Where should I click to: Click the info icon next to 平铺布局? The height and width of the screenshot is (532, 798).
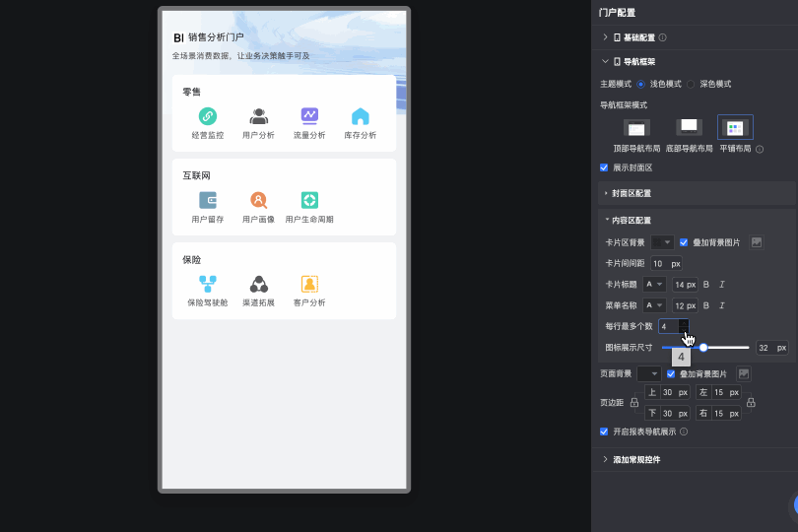(x=760, y=149)
